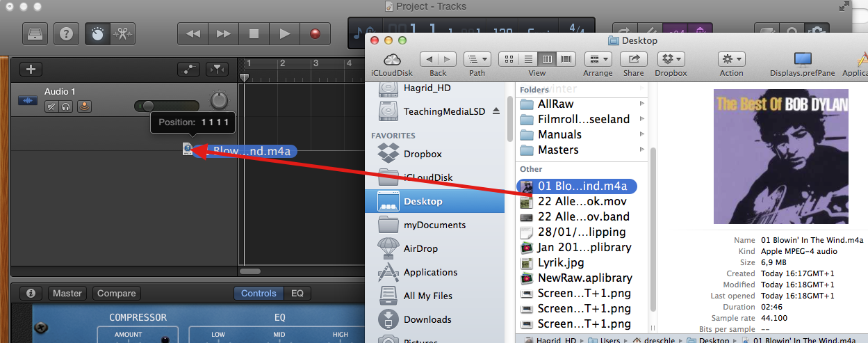Click the red Record button
The image size is (868, 343).
pos(315,33)
